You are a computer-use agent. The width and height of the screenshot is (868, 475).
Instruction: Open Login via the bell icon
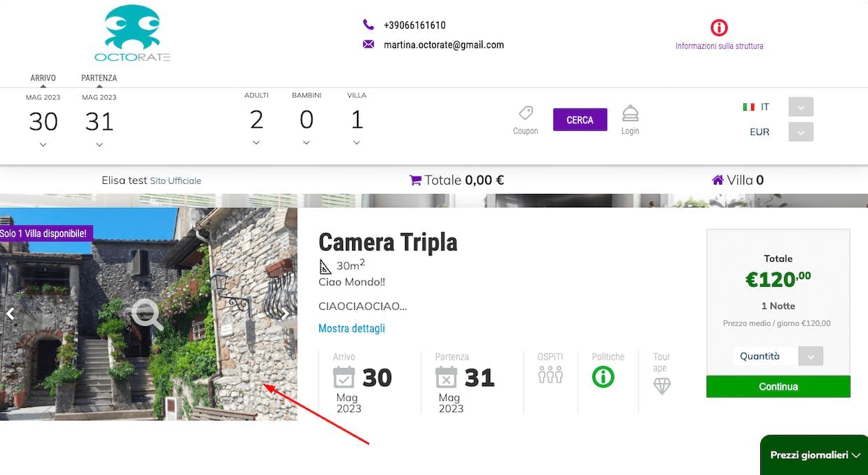[630, 113]
